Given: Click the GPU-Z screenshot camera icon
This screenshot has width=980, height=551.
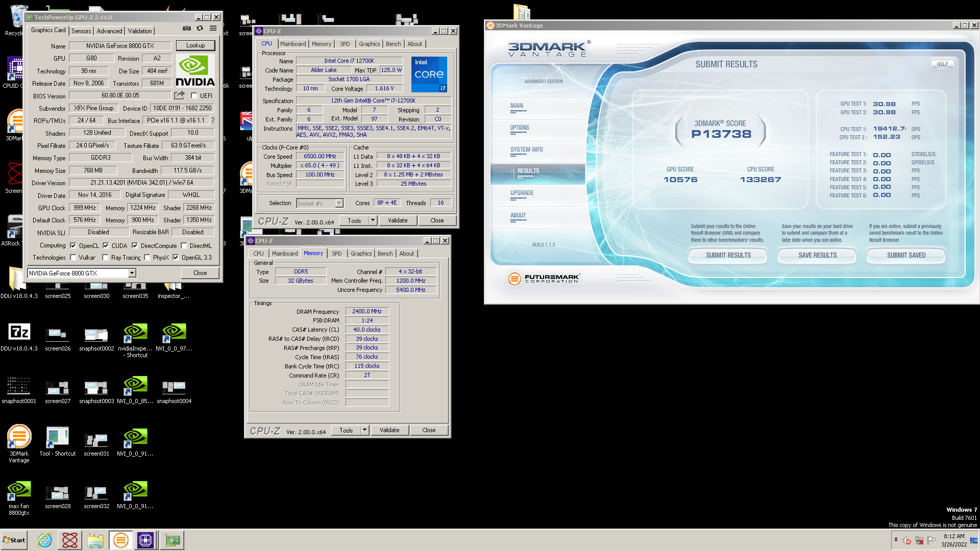Looking at the screenshot, I should pyautogui.click(x=187, y=29).
